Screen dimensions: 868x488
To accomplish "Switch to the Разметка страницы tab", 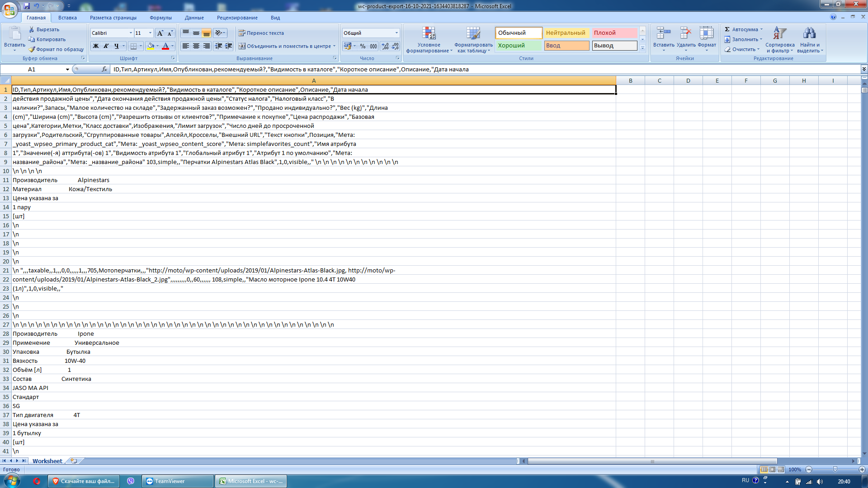I will (x=113, y=18).
